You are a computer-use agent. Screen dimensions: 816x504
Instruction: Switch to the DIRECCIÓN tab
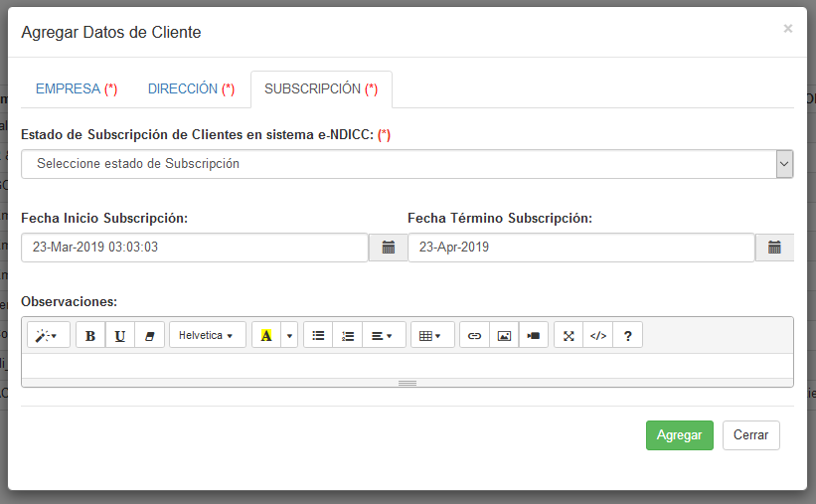[x=191, y=88]
